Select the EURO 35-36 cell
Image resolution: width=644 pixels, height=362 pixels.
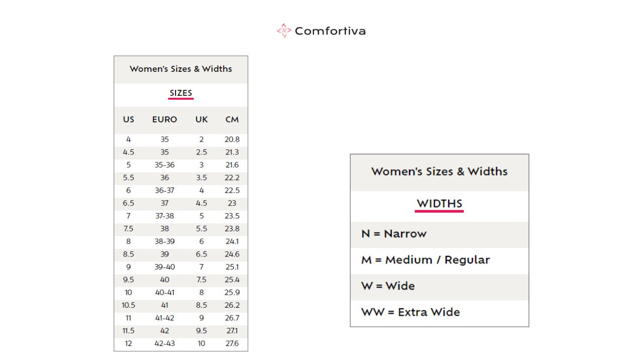point(165,165)
